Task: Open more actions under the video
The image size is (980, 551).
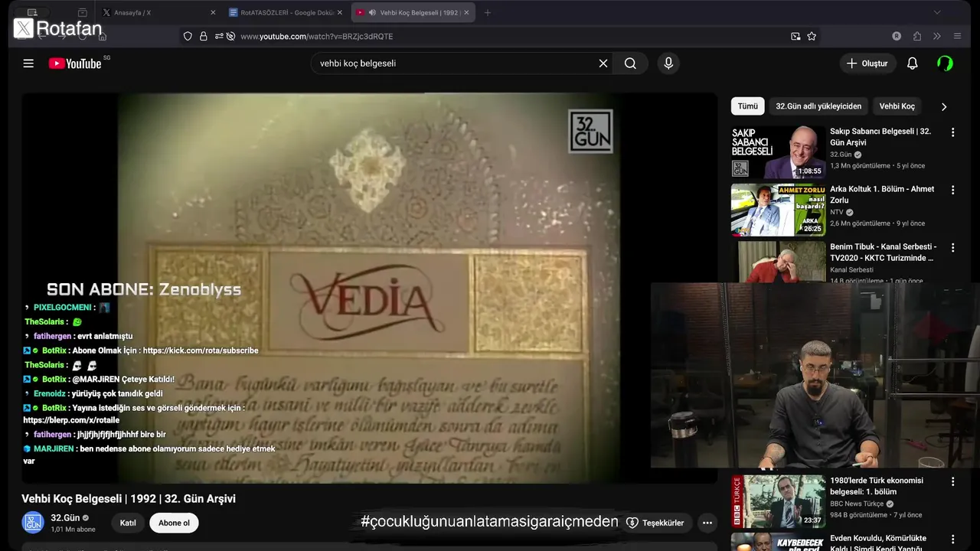Action: (x=707, y=523)
